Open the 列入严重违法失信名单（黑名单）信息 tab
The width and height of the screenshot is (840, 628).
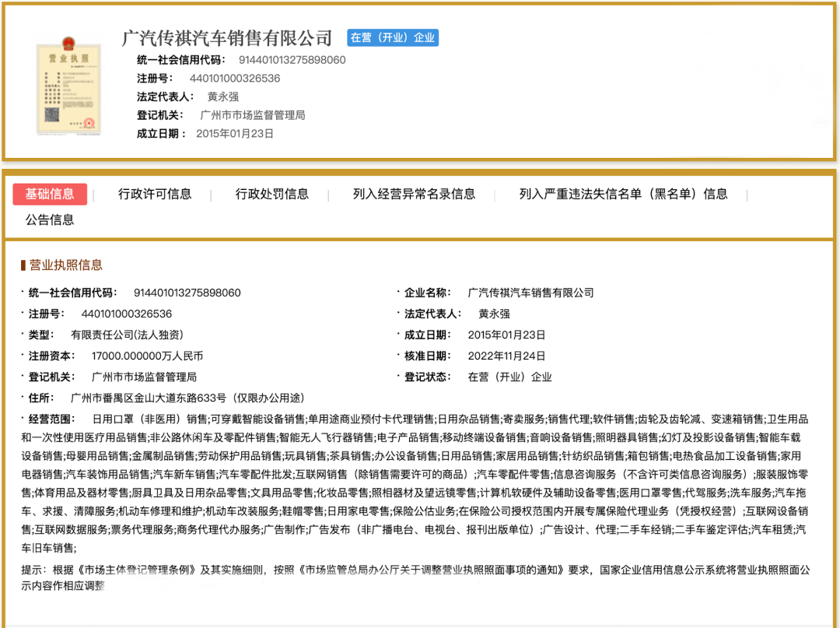624,194
